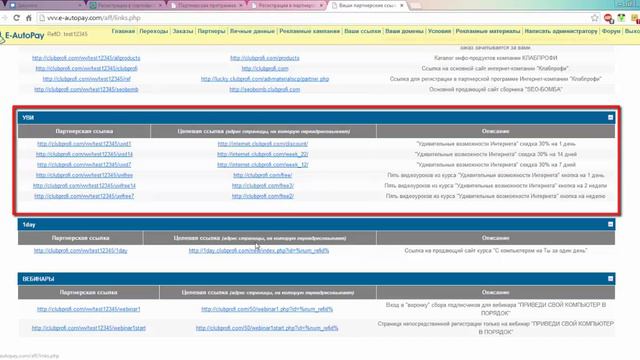640x360 pixels.
Task: Collapse the YBИ section with minus icon
Action: point(610,118)
